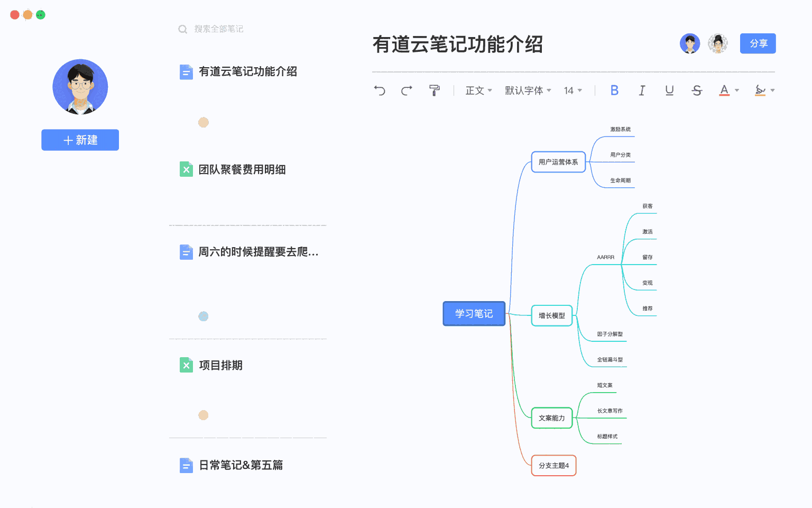This screenshot has height=508, width=812.
Task: Open the search notes field icon
Action: pos(182,29)
